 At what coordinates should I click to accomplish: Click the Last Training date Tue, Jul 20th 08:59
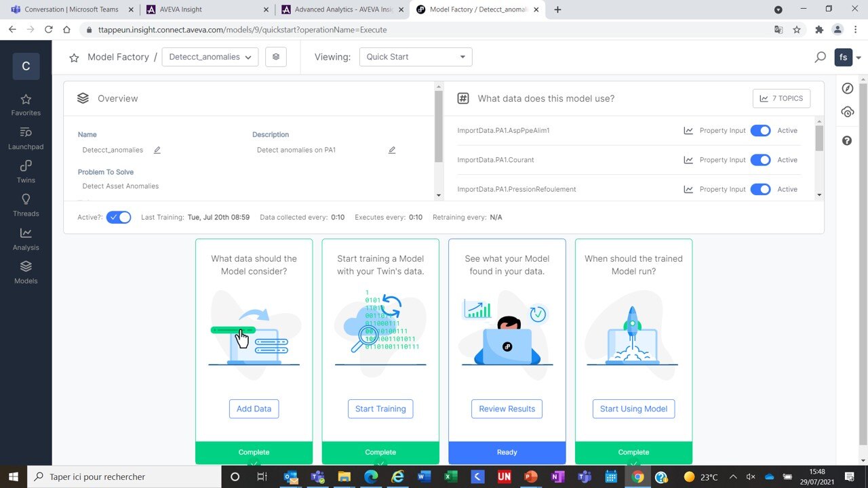click(218, 218)
